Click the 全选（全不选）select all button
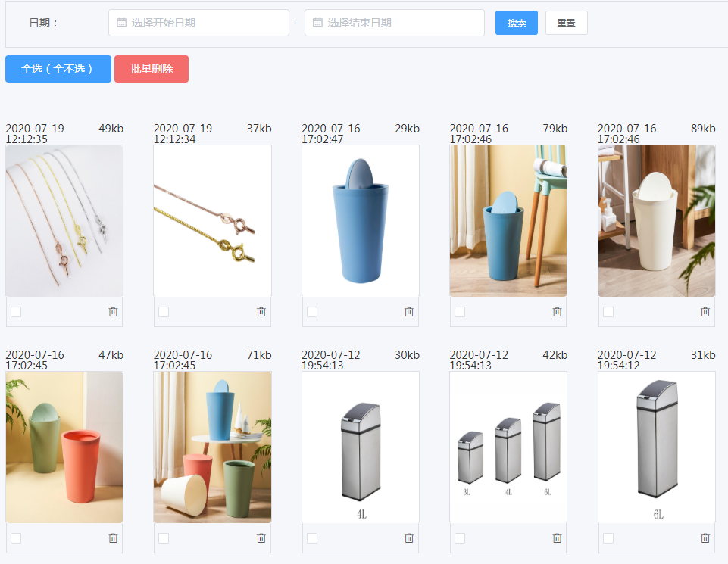The height and width of the screenshot is (564, 728). coord(58,69)
